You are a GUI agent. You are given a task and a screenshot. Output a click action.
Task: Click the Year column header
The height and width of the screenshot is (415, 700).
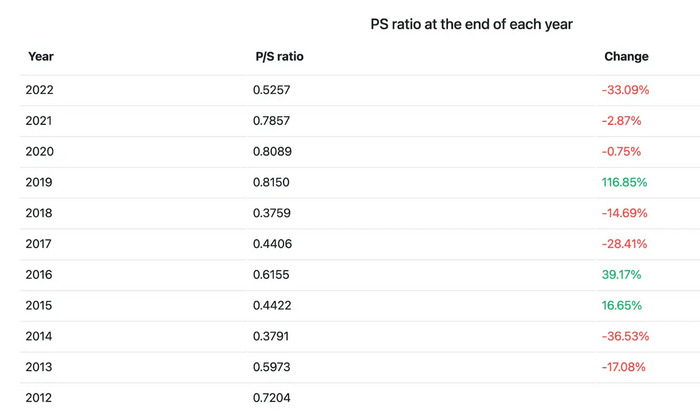[41, 57]
